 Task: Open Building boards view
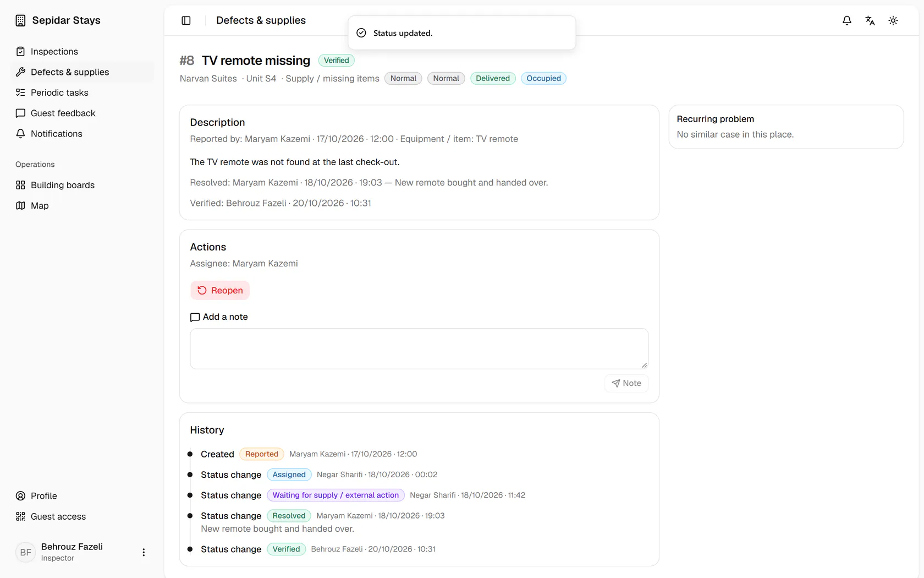[82, 185]
